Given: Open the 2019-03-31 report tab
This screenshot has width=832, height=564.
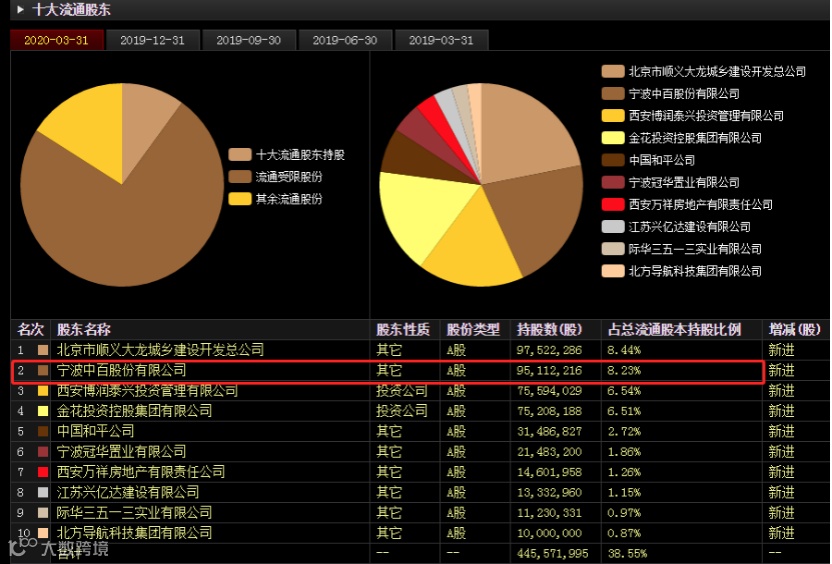Looking at the screenshot, I should 441,40.
